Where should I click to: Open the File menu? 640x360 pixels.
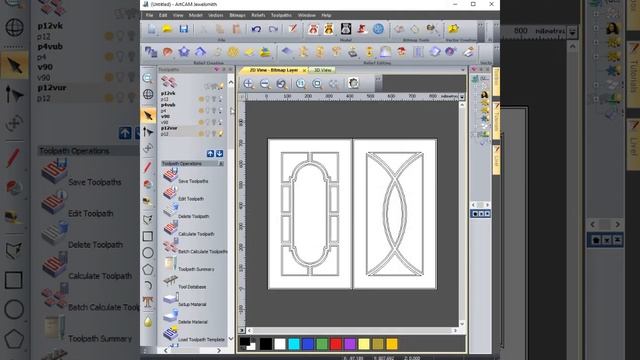tap(149, 15)
